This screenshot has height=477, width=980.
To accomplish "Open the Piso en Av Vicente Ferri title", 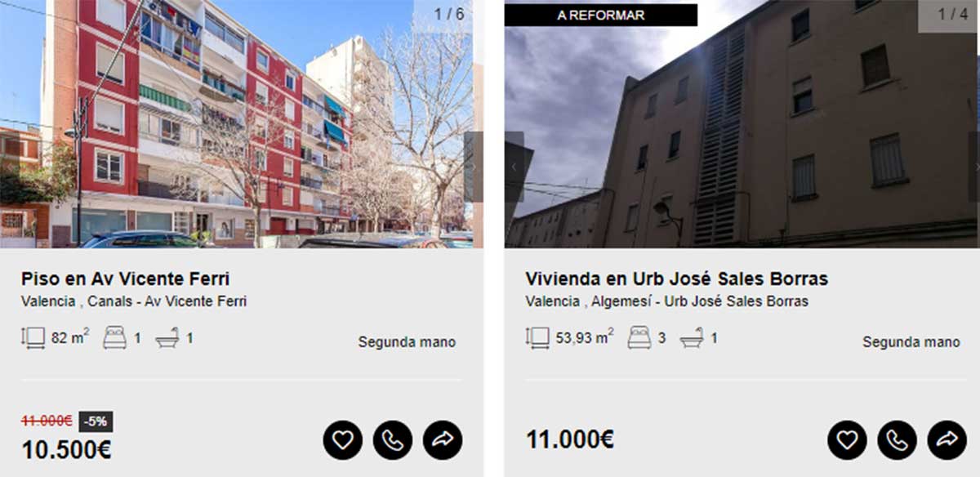I will [x=125, y=279].
